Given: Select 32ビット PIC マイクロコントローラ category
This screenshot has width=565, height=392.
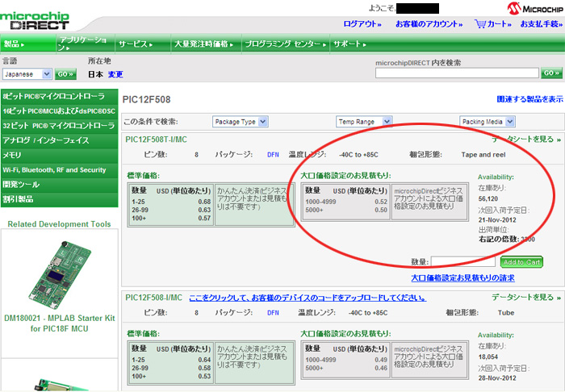Looking at the screenshot, I should 59,126.
